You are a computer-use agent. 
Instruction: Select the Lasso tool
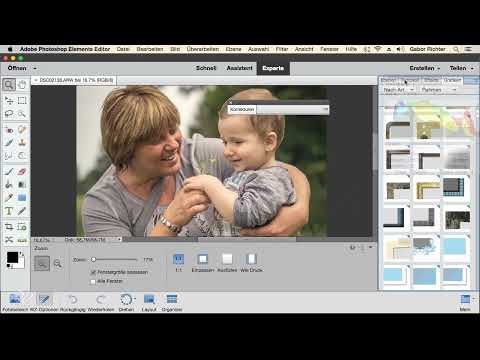[x=9, y=114]
